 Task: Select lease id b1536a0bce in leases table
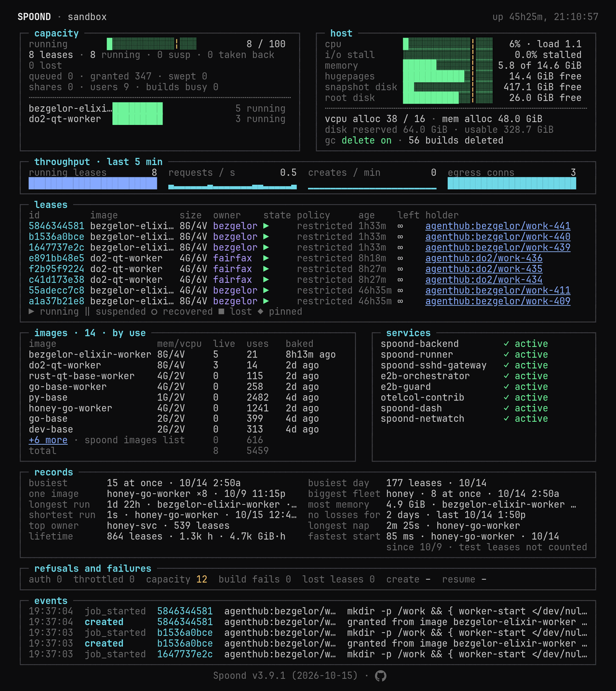pyautogui.click(x=56, y=237)
